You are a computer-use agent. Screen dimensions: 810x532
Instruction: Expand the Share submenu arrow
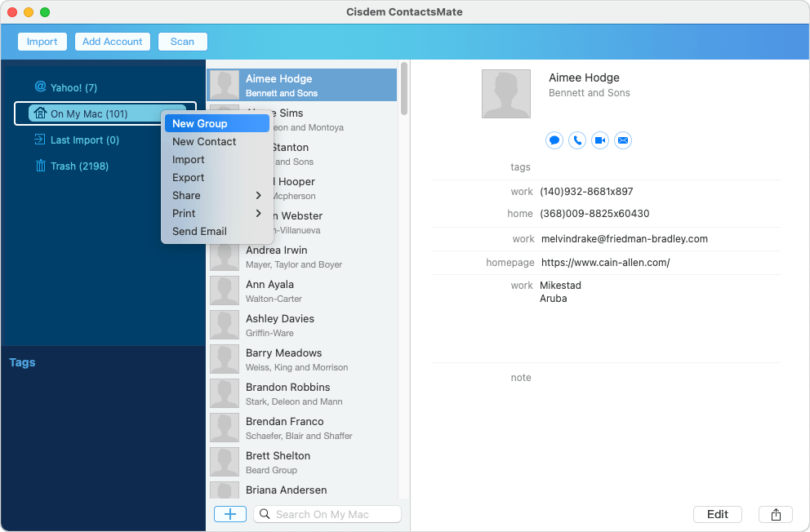point(258,196)
